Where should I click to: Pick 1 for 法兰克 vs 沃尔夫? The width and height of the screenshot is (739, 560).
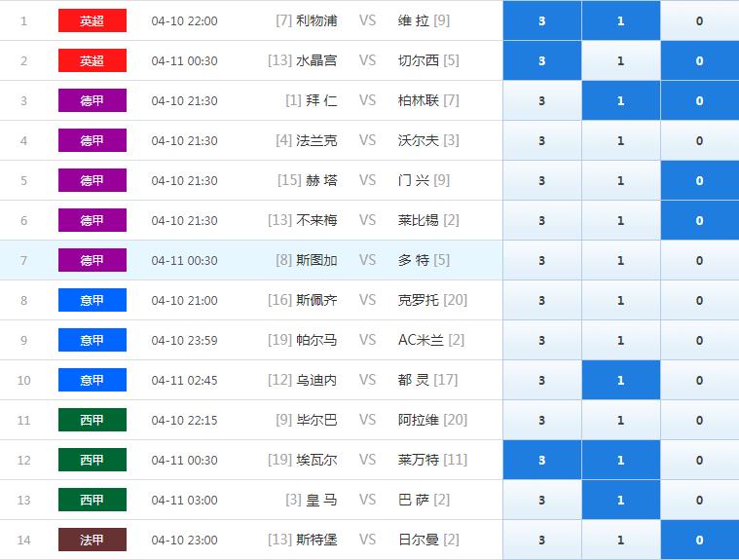(x=621, y=140)
